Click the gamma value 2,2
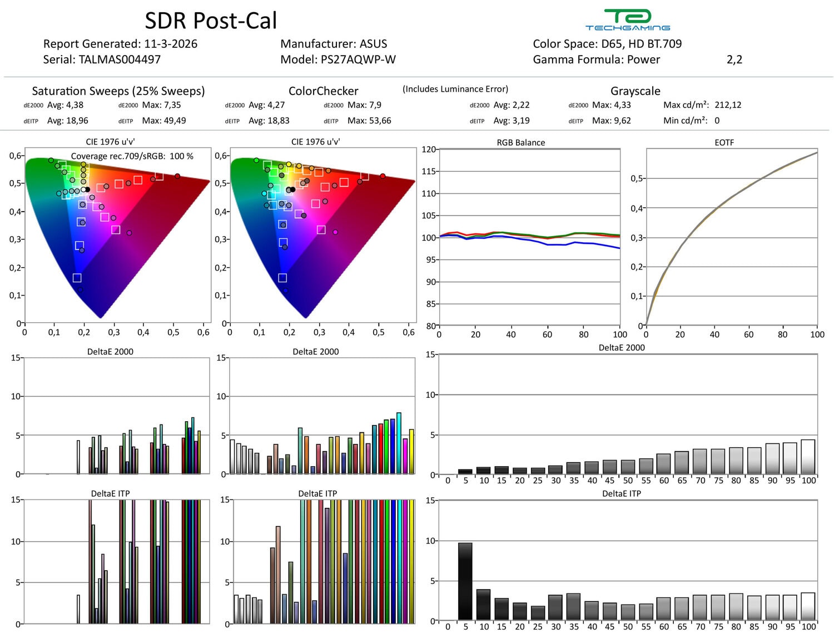 coord(734,59)
